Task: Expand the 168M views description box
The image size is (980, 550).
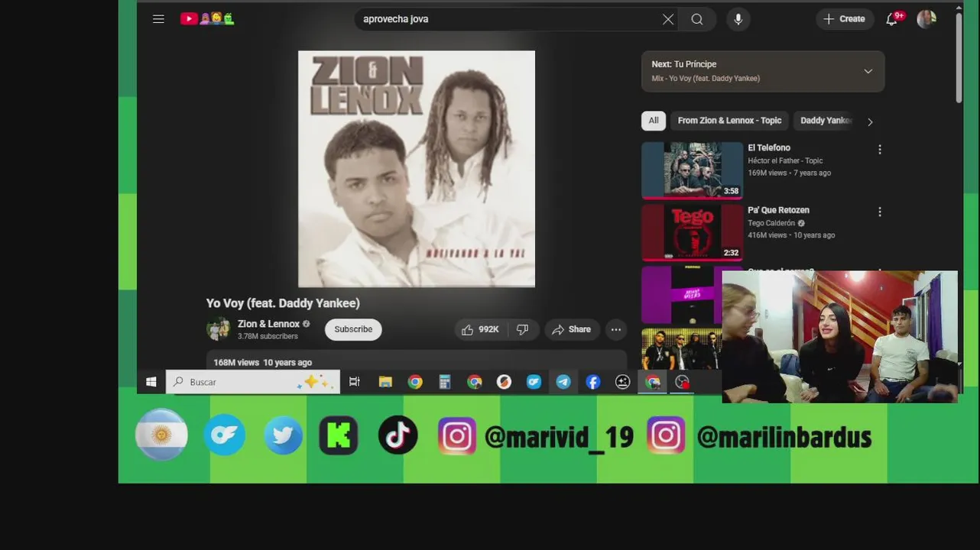Action: coord(417,362)
